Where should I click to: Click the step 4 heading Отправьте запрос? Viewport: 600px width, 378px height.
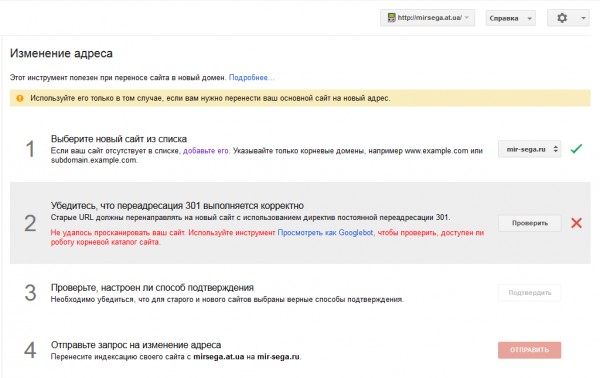[136, 345]
